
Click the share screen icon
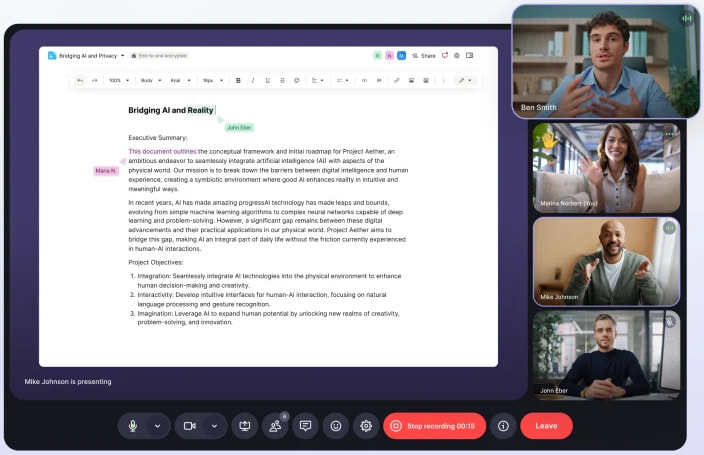click(x=245, y=426)
